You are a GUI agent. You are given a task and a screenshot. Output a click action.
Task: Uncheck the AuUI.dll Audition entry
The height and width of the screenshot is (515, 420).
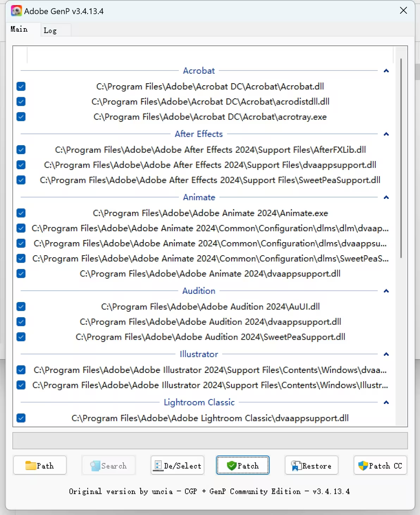click(21, 306)
